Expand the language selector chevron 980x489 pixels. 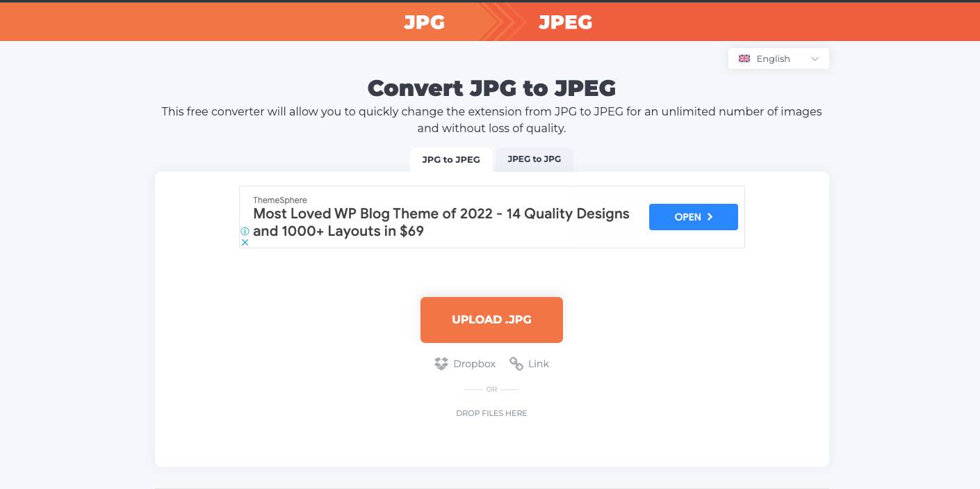[x=814, y=58]
